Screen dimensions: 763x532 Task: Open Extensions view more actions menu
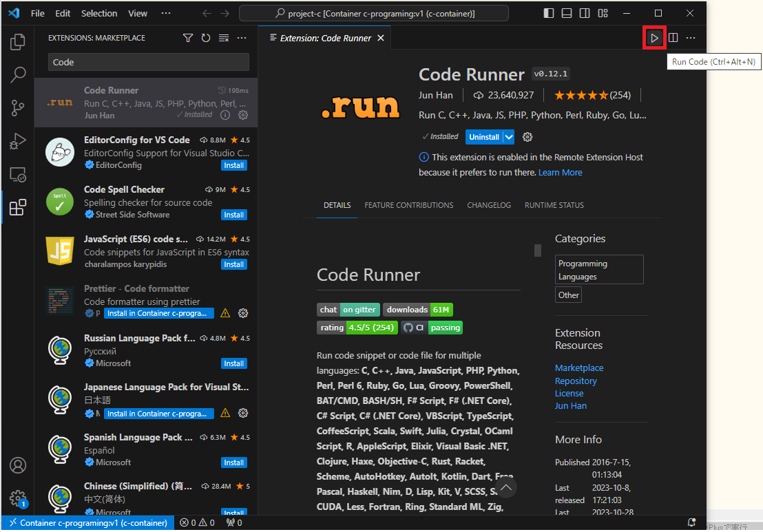click(x=242, y=38)
